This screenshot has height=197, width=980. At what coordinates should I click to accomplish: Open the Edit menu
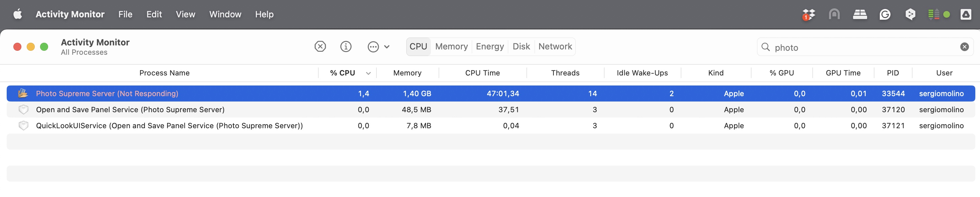154,14
